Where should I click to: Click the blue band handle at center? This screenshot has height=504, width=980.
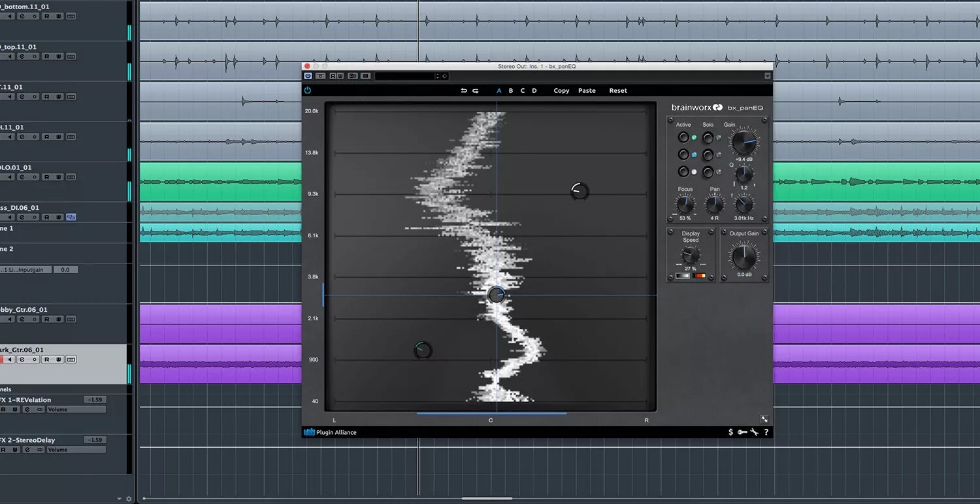pos(497,295)
